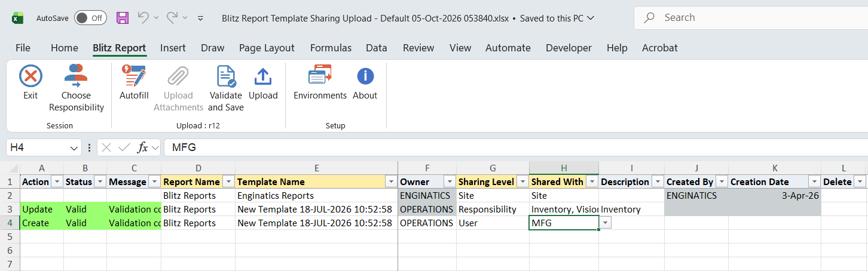
Task: Expand the file name save-location dropdown
Action: tap(591, 18)
